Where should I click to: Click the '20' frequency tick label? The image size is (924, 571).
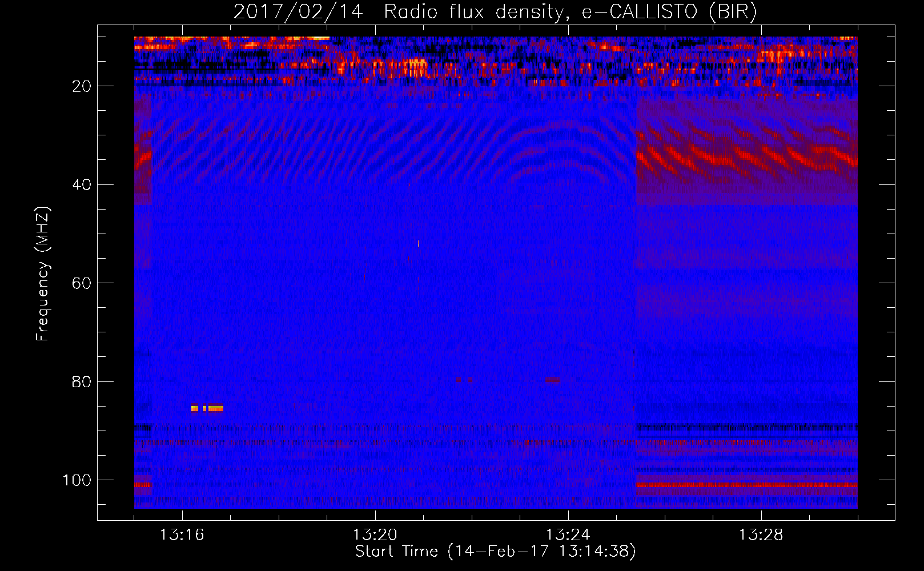click(82, 86)
